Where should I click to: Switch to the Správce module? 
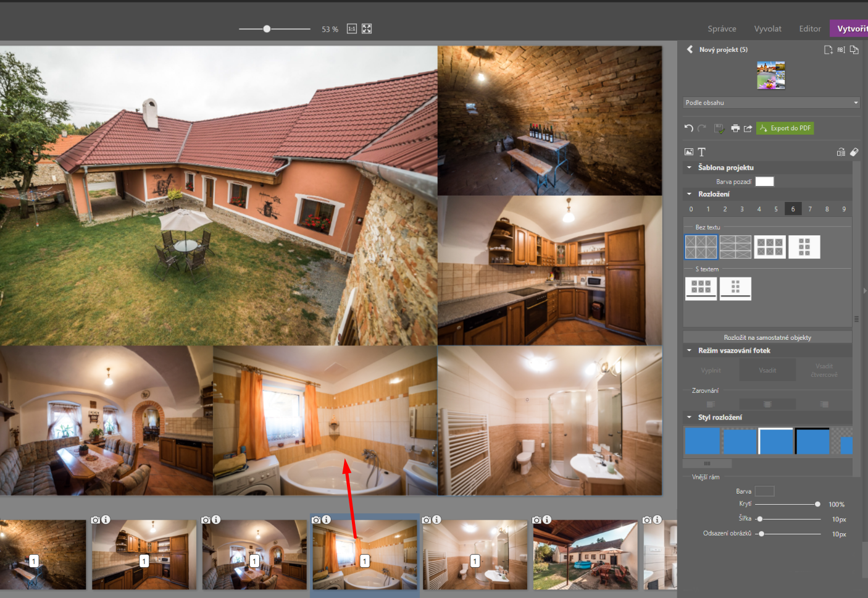click(x=722, y=28)
